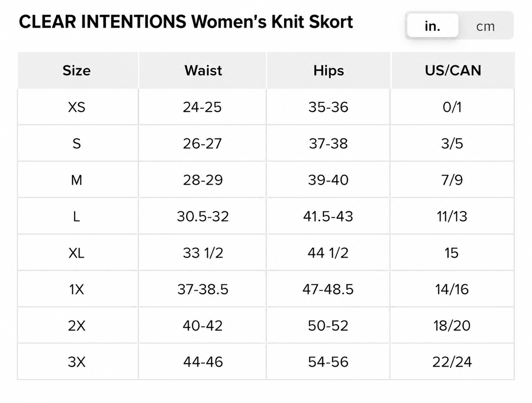Click the US/CAN column header
Image resolution: width=532 pixels, height=403 pixels.
click(453, 70)
